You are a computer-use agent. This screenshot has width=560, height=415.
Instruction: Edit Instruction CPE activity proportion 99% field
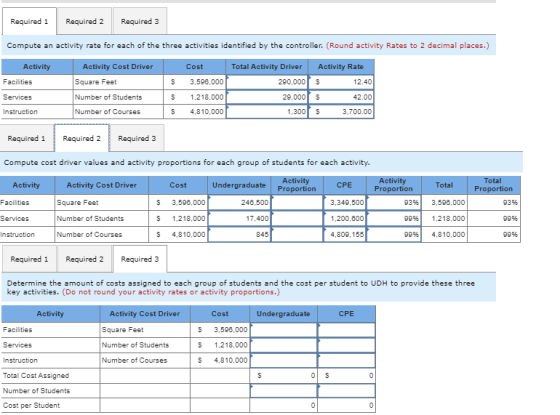[x=394, y=235]
